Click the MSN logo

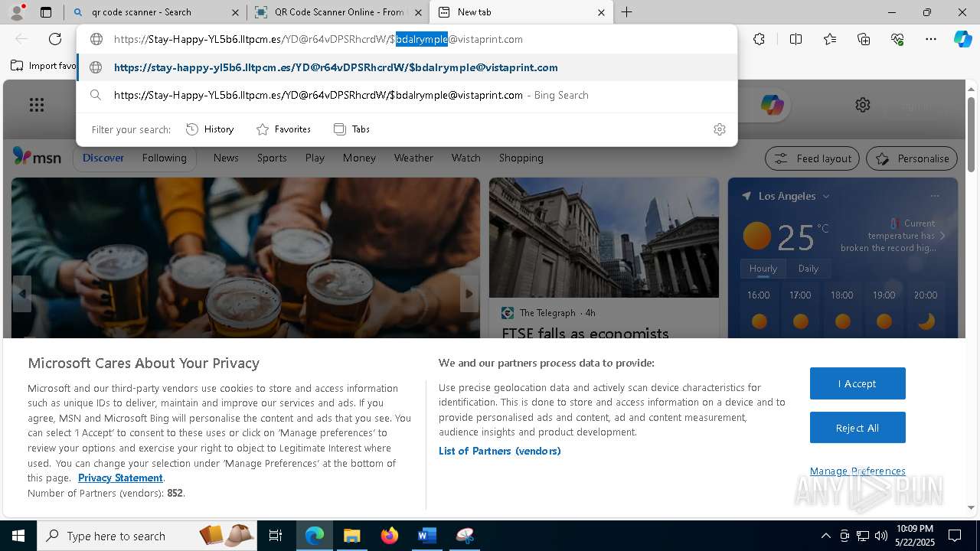click(37, 157)
